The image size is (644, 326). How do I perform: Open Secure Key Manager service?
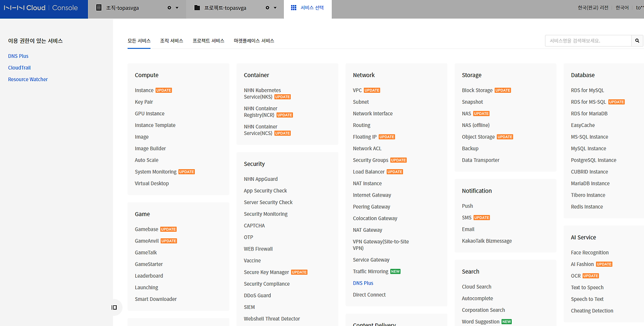pos(266,273)
